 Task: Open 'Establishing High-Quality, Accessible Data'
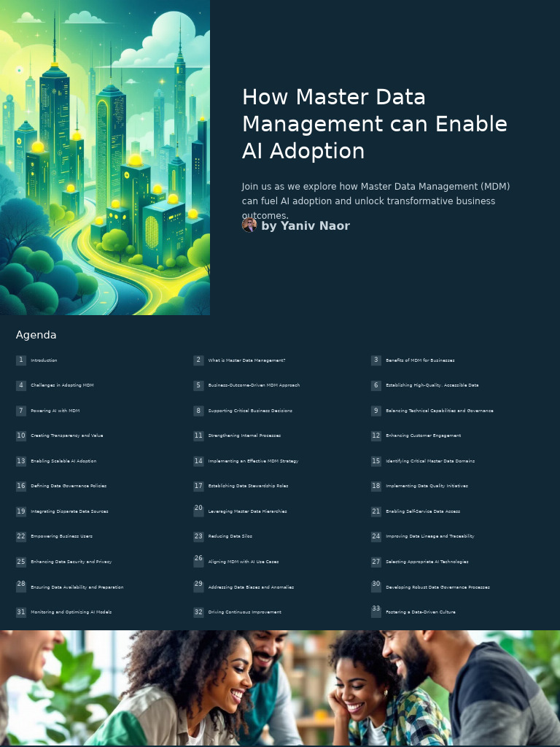pyautogui.click(x=432, y=385)
